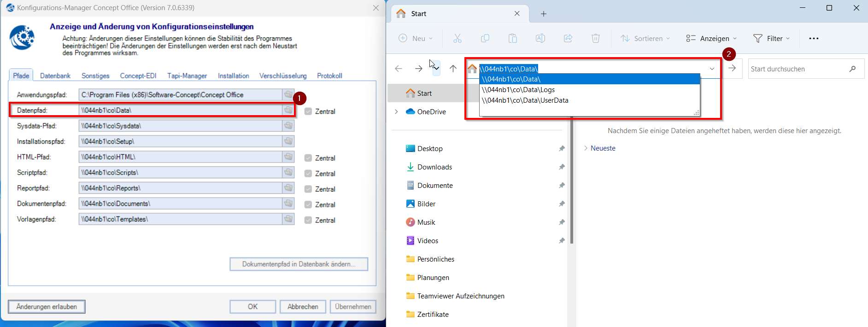Open a new Explorer tab with plus

click(544, 14)
